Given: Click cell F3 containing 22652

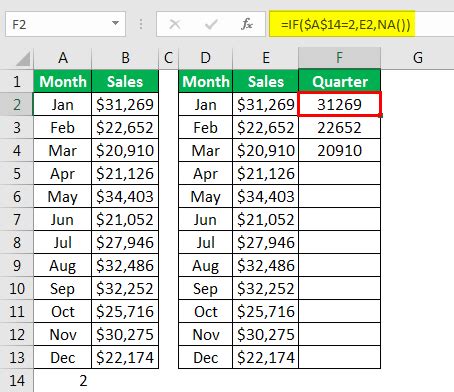Looking at the screenshot, I should pos(340,127).
